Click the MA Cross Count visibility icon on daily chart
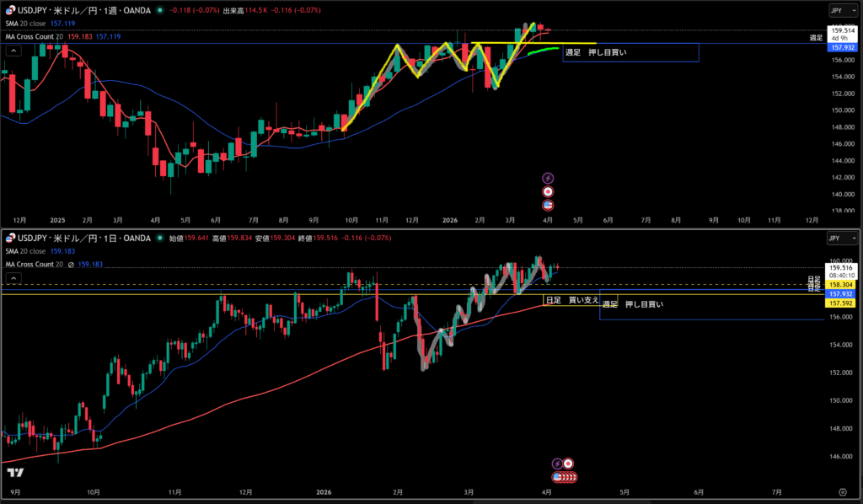The image size is (863, 504). coord(71,264)
